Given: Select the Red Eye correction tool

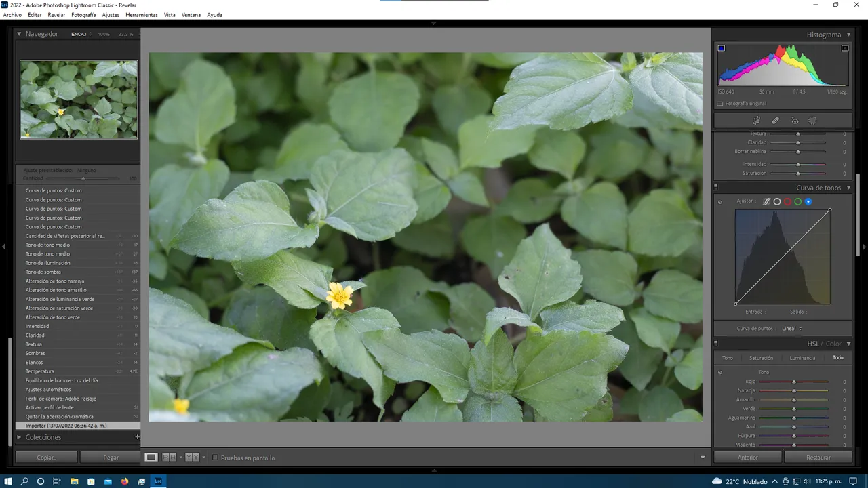Looking at the screenshot, I should coord(795,121).
